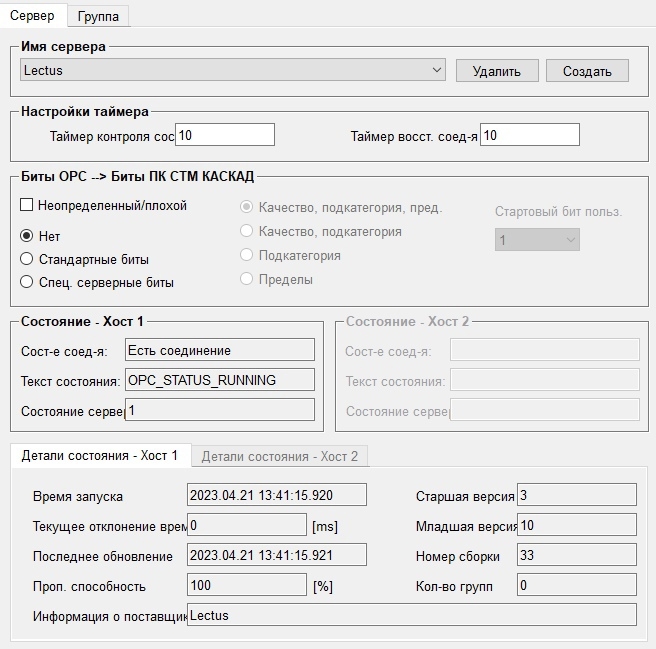The width and height of the screenshot is (656, 649).
Task: Click the Создать button
Action: pyautogui.click(x=587, y=71)
